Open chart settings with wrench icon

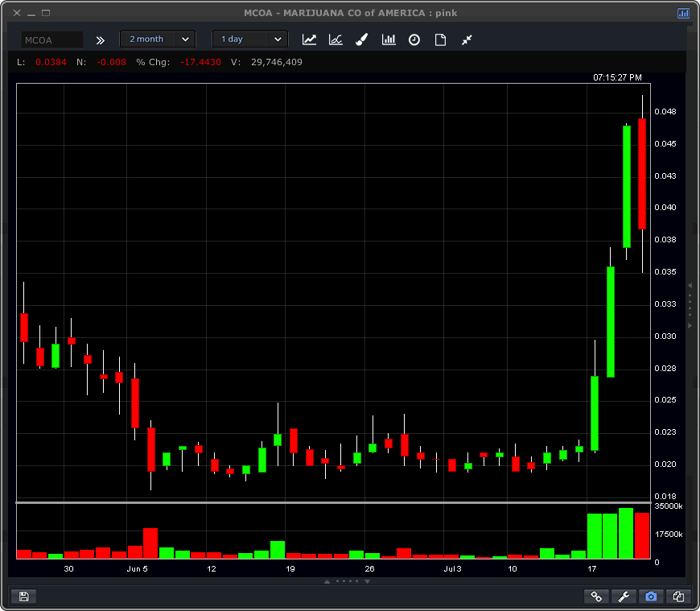(624, 597)
